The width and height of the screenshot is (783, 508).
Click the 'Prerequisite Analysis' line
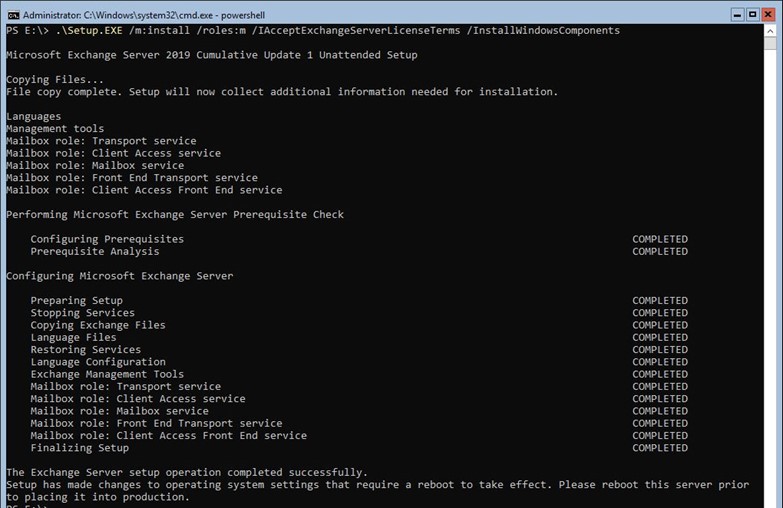coord(95,252)
